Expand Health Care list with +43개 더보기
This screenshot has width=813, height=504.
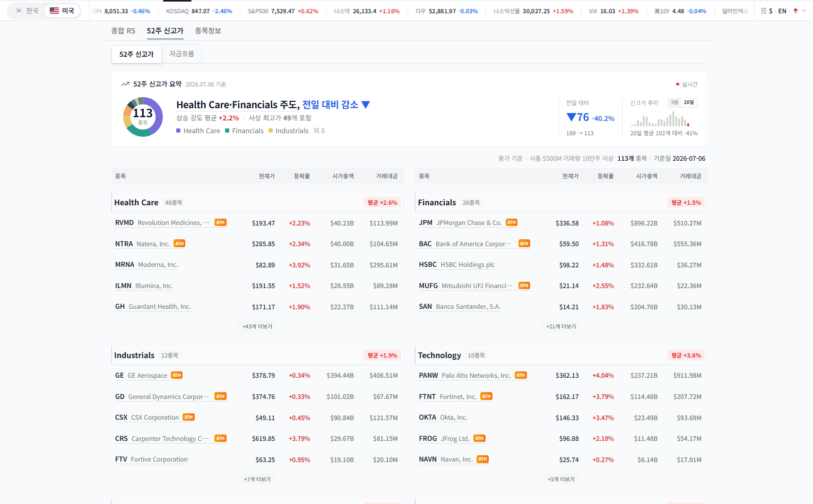(257, 326)
